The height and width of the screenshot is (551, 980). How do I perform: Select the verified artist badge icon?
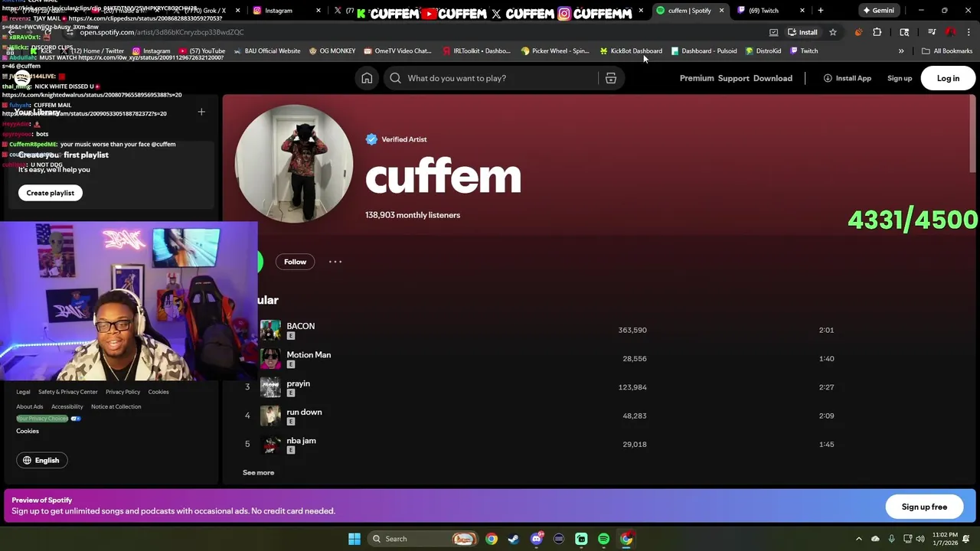pos(371,139)
